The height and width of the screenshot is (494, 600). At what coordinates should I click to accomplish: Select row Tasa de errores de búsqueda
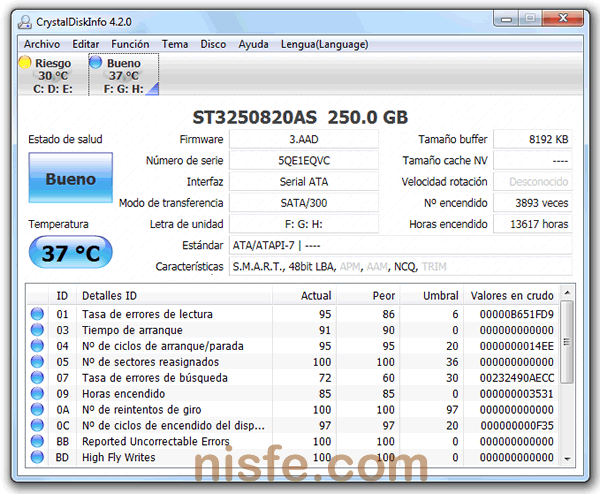pyautogui.click(x=293, y=378)
